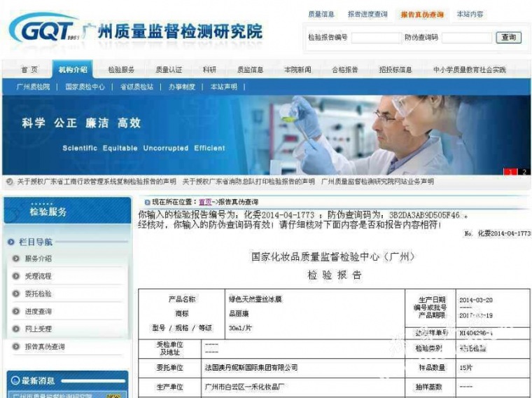Click bullet icon next to 网上受理
Viewport: 532px width, 398px height.
tap(15, 329)
